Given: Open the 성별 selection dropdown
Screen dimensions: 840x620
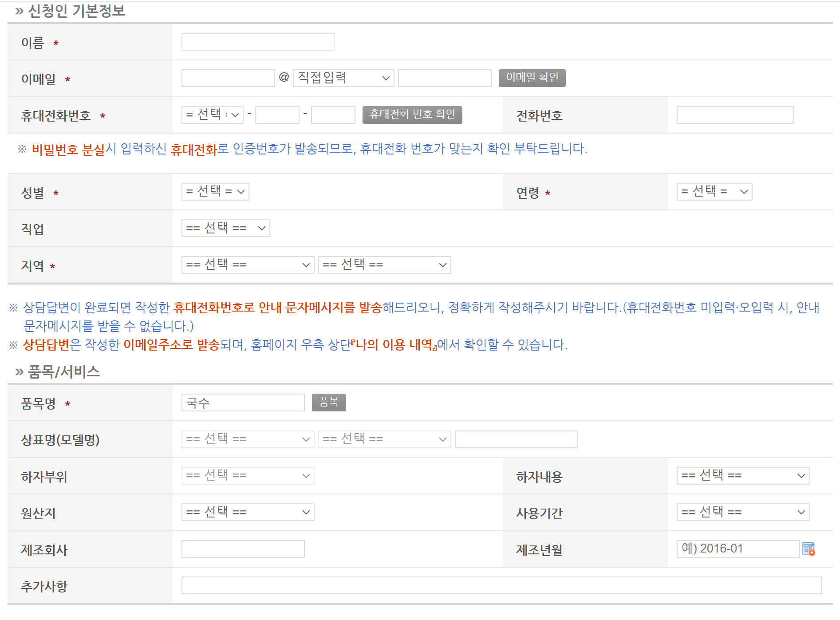Looking at the screenshot, I should click(x=215, y=192).
